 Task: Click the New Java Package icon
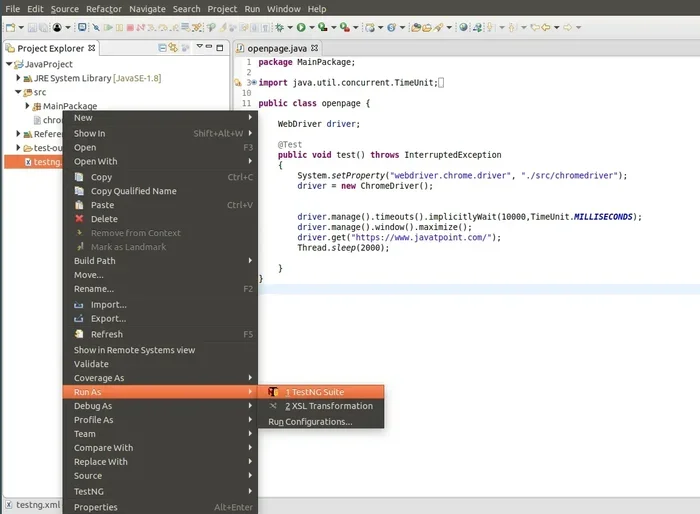(370, 28)
